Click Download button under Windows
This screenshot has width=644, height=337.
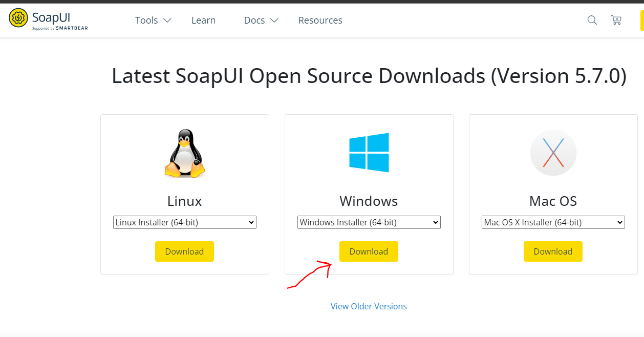[369, 251]
